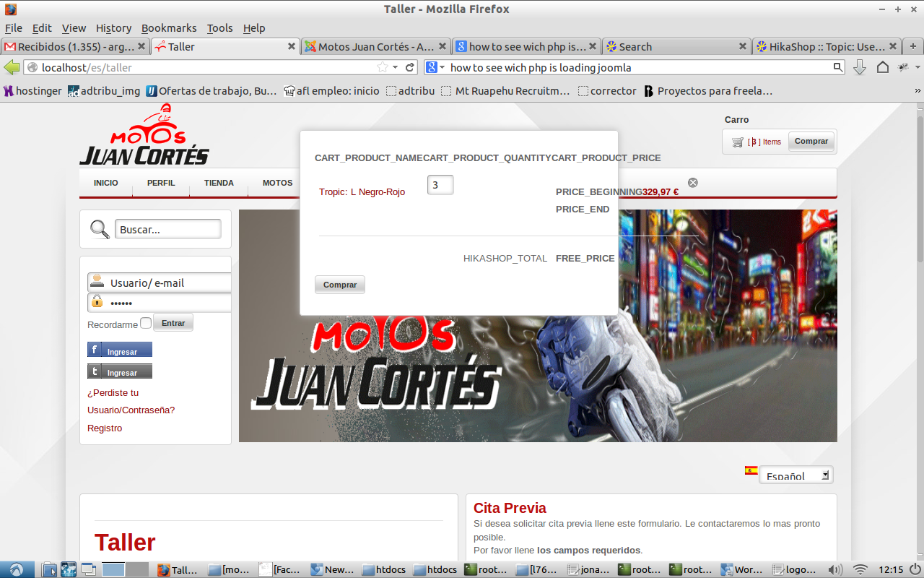Open the Proyectos para freela bookmark
Image resolution: width=924 pixels, height=578 pixels.
708,91
